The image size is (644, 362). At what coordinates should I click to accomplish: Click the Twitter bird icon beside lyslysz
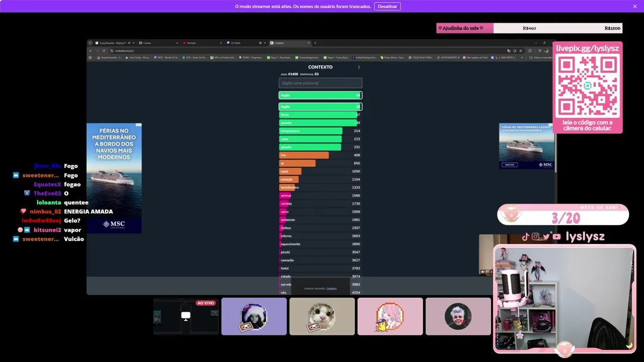coord(546,237)
